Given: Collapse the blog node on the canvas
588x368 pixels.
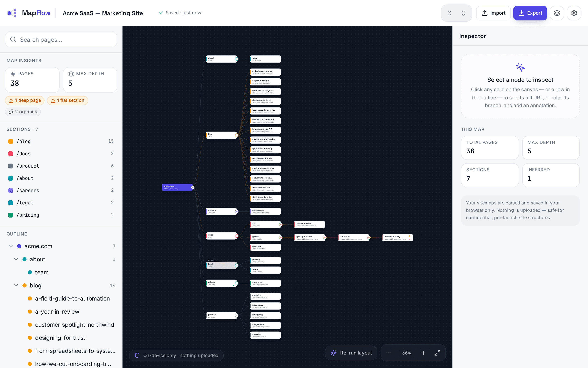Looking at the screenshot, I should pyautogui.click(x=237, y=135).
